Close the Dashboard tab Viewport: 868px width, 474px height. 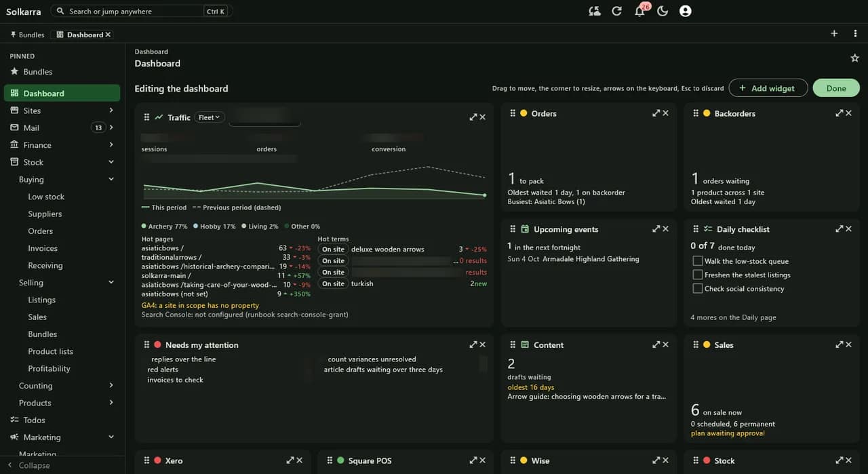coord(108,35)
